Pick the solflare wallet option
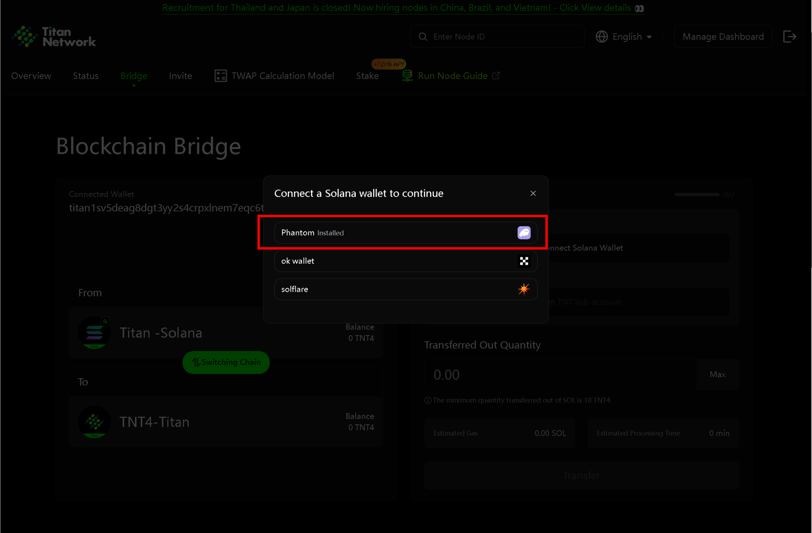The image size is (812, 533). pos(405,289)
